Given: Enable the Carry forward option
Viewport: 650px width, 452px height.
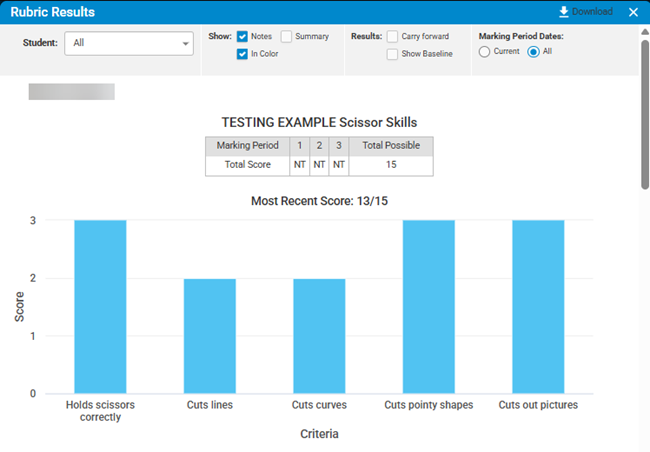Looking at the screenshot, I should click(x=393, y=37).
